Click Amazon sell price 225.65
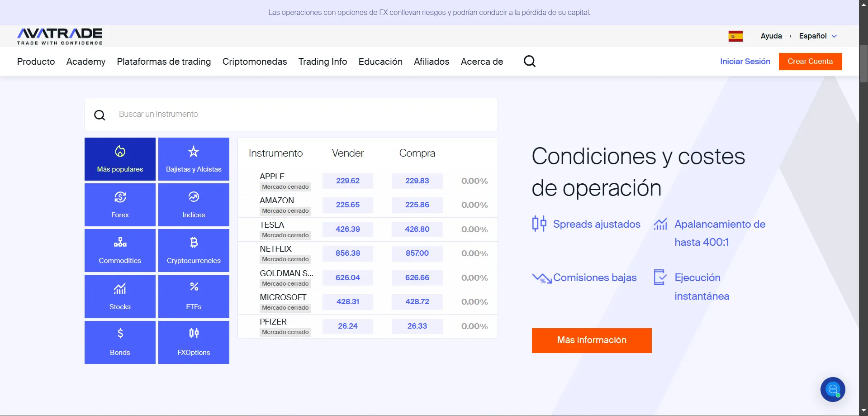This screenshot has width=868, height=416. [x=348, y=205]
